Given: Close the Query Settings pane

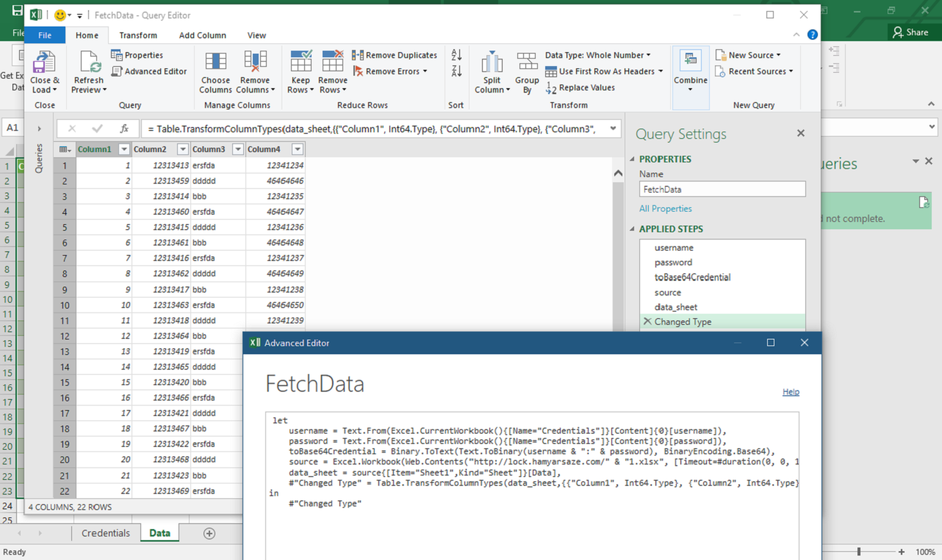Looking at the screenshot, I should point(801,133).
